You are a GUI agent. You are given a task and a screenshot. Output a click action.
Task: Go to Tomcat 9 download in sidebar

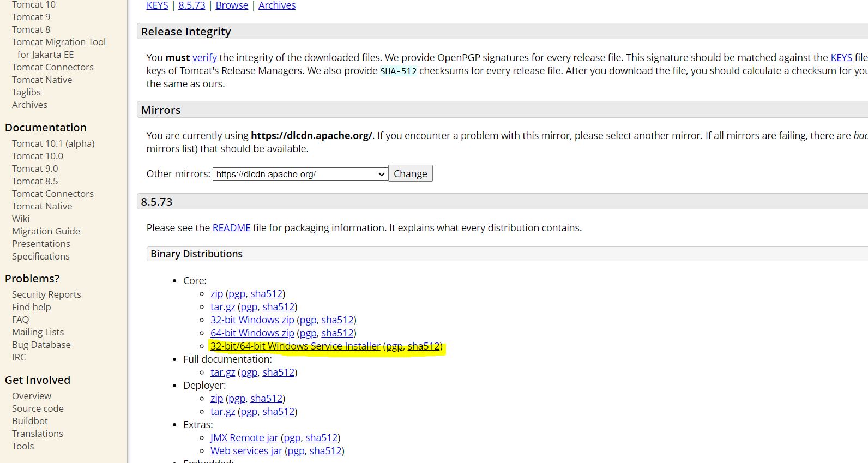pyautogui.click(x=31, y=17)
